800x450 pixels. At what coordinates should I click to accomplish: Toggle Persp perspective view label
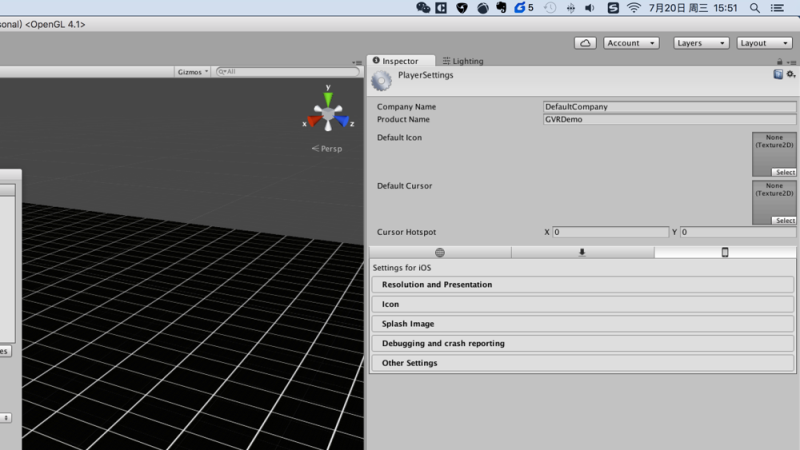click(x=327, y=148)
